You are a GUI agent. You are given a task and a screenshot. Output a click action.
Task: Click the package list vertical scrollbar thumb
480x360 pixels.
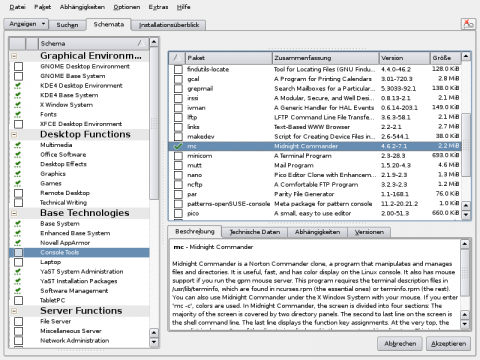(466, 145)
